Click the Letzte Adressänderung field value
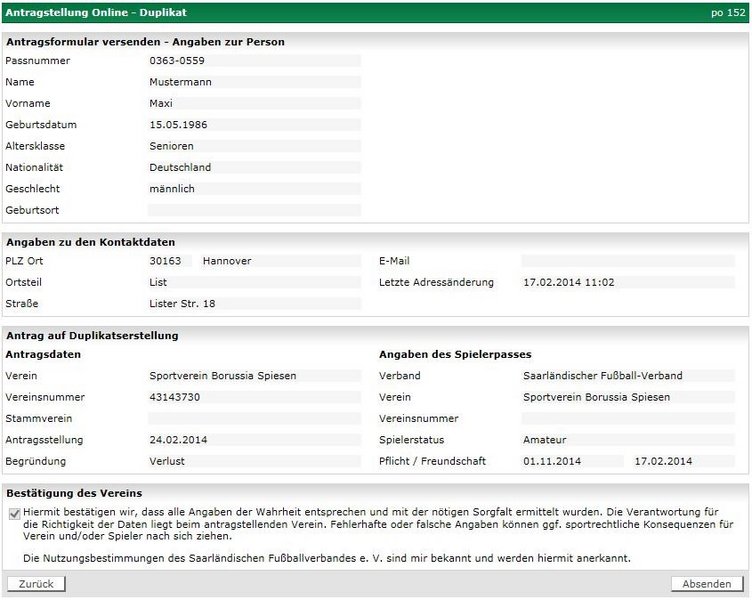 click(x=628, y=283)
